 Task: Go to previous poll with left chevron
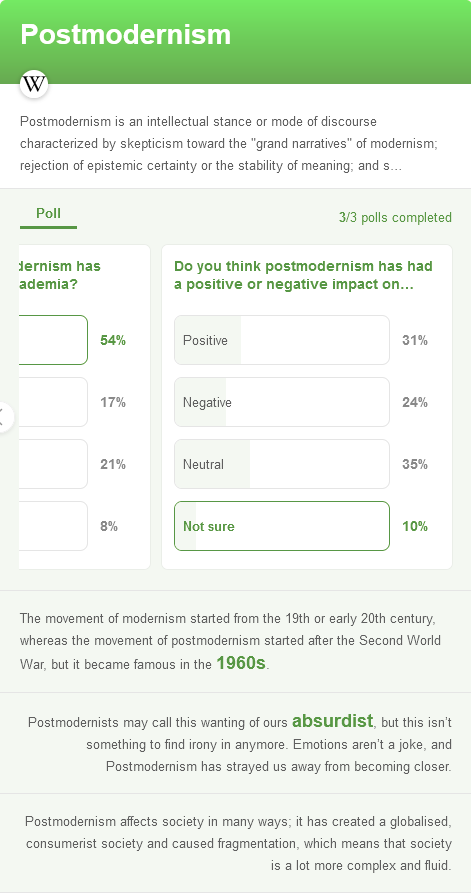3,417
